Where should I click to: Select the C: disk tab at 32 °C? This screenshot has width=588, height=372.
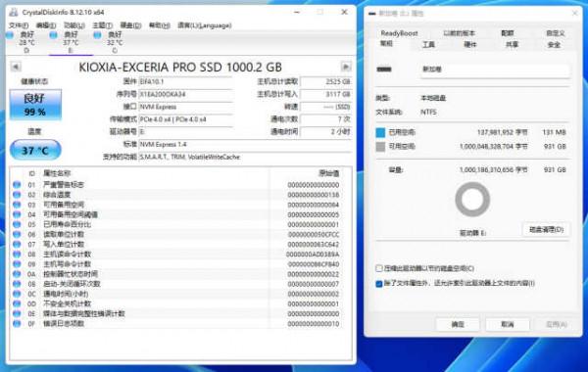[x=115, y=42]
